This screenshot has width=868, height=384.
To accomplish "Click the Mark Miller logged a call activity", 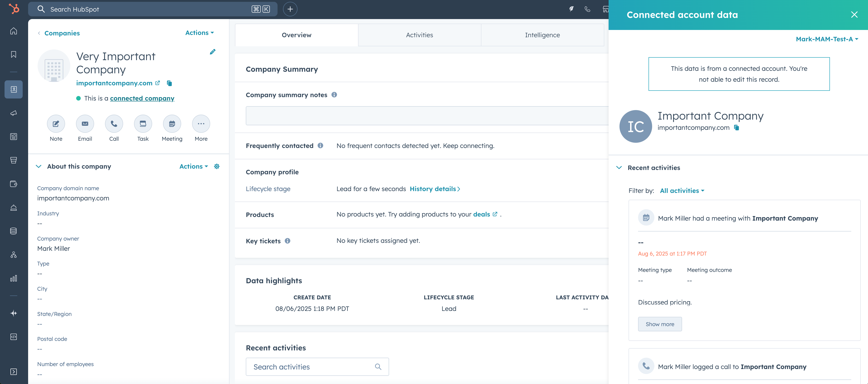I will click(x=732, y=367).
